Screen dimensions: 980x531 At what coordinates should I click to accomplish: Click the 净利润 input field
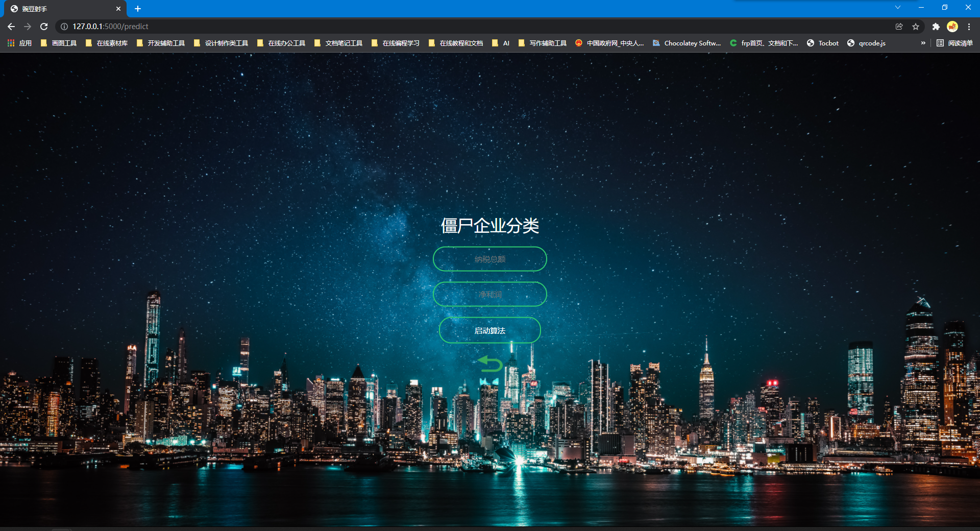click(490, 294)
